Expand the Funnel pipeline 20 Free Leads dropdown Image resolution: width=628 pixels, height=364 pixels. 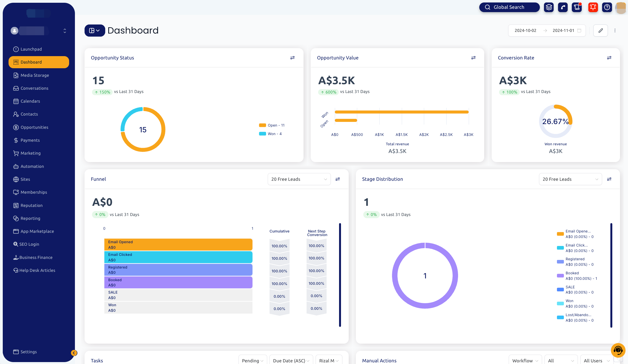[x=299, y=179]
